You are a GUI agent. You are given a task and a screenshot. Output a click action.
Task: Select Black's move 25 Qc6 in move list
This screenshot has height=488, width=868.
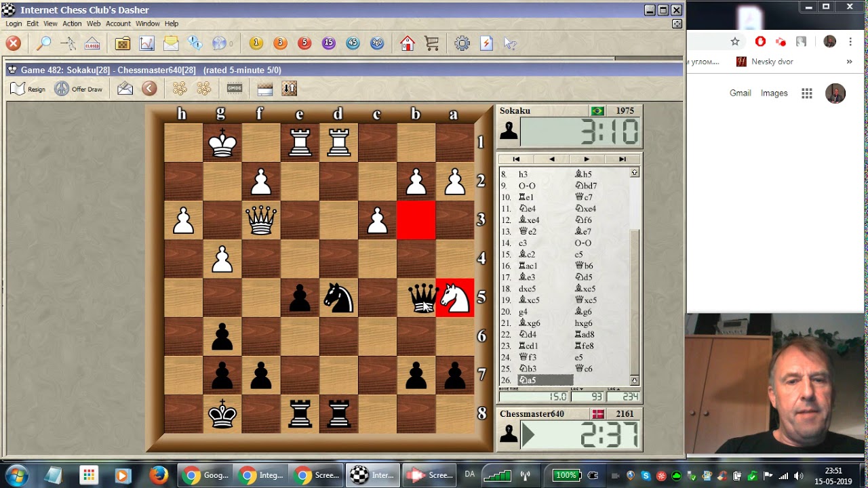584,369
